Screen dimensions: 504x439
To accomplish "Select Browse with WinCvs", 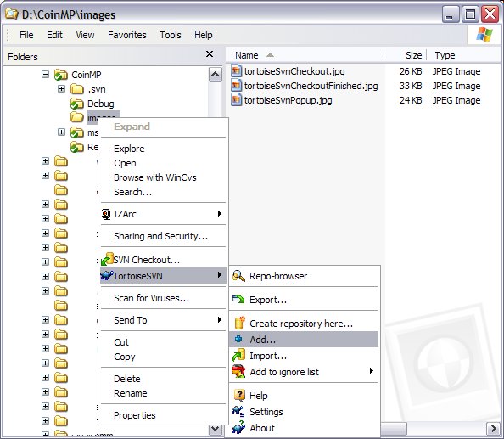I will click(163, 177).
